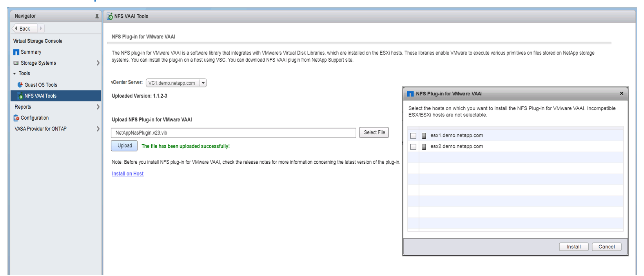Open Reports in the navigator
The height and width of the screenshot is (276, 644).
tap(23, 107)
